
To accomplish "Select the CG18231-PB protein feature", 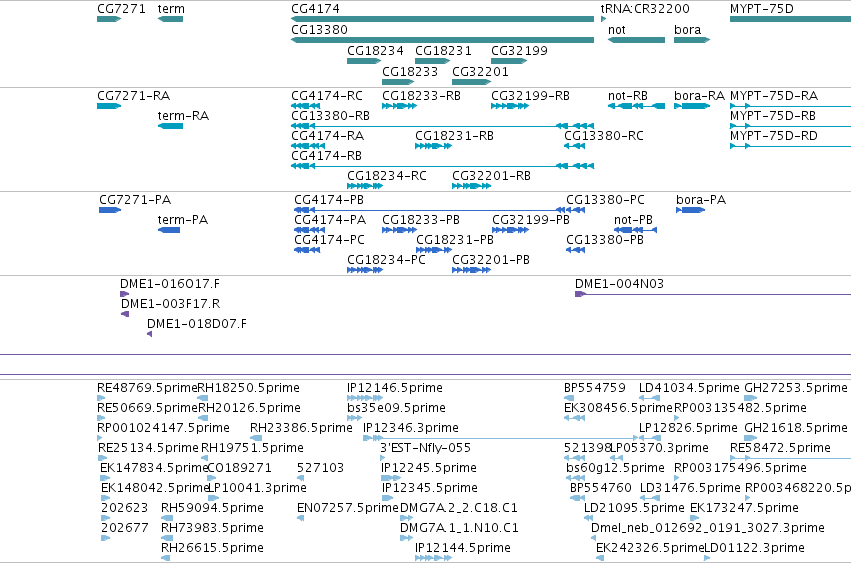I will 434,250.
